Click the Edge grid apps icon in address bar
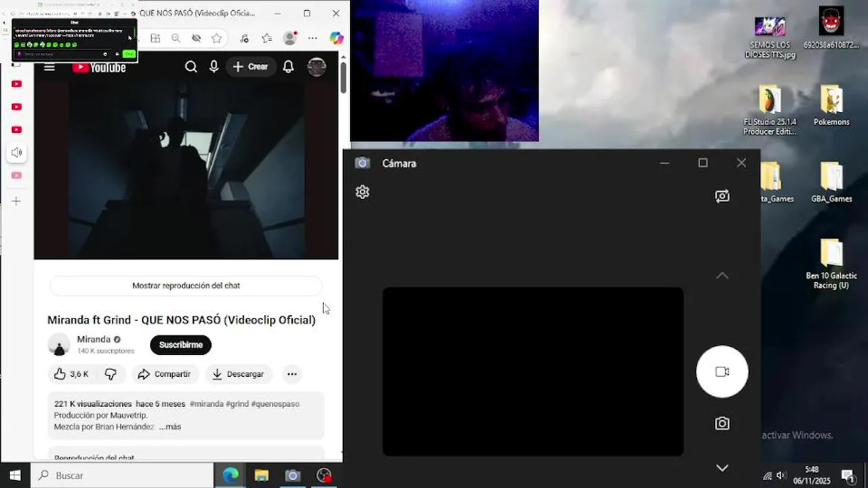This screenshot has height=488, width=868. (x=155, y=39)
